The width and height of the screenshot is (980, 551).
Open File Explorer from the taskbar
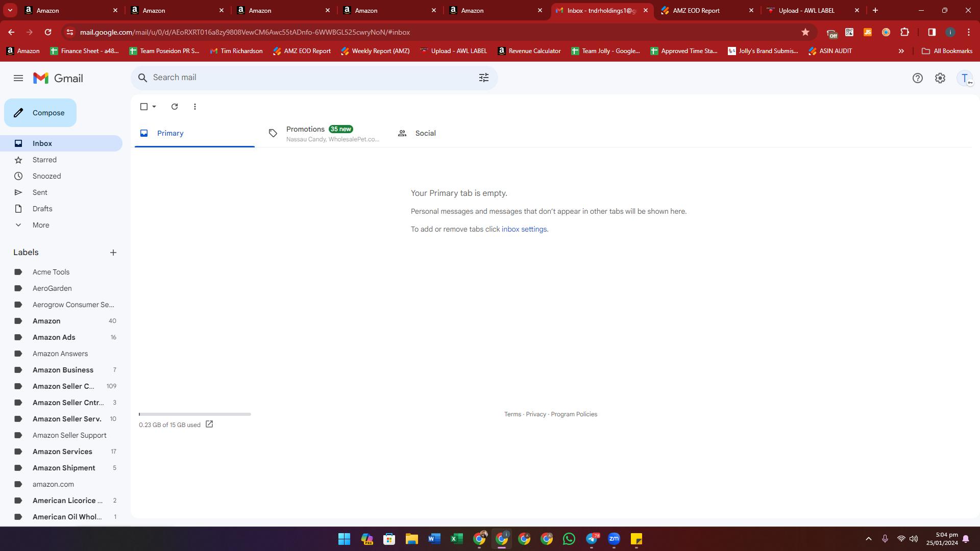pos(411,539)
